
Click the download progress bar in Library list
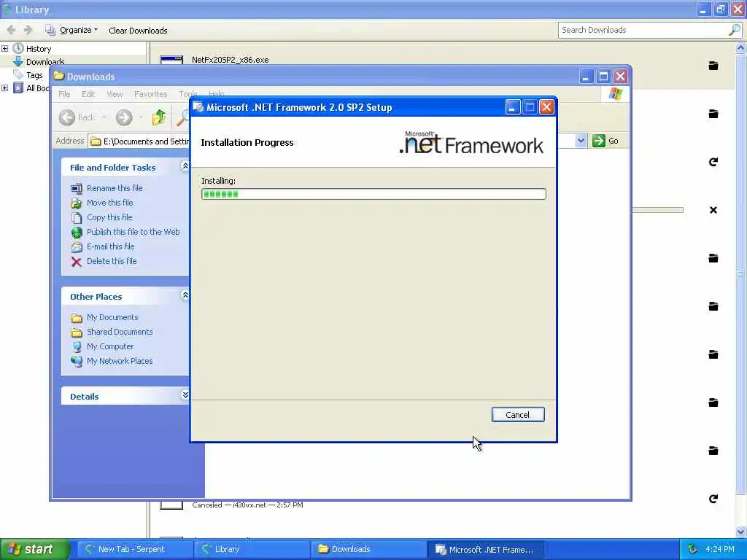[x=658, y=210]
